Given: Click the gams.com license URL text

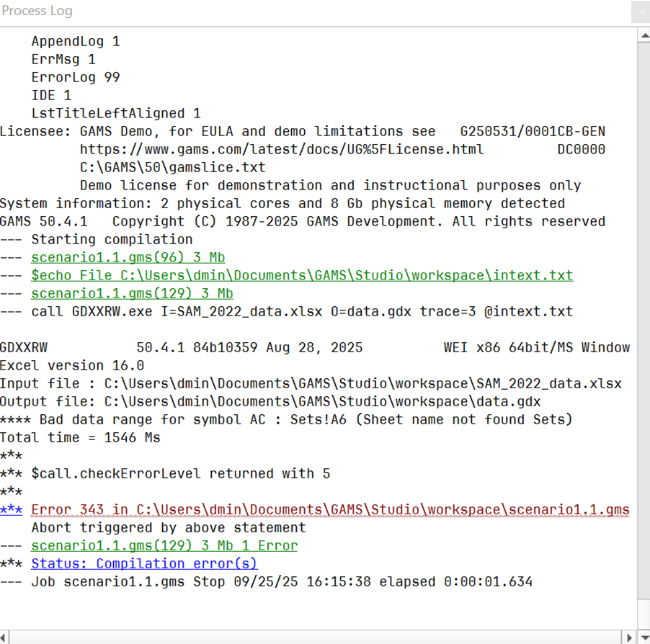Looking at the screenshot, I should click(x=281, y=150).
